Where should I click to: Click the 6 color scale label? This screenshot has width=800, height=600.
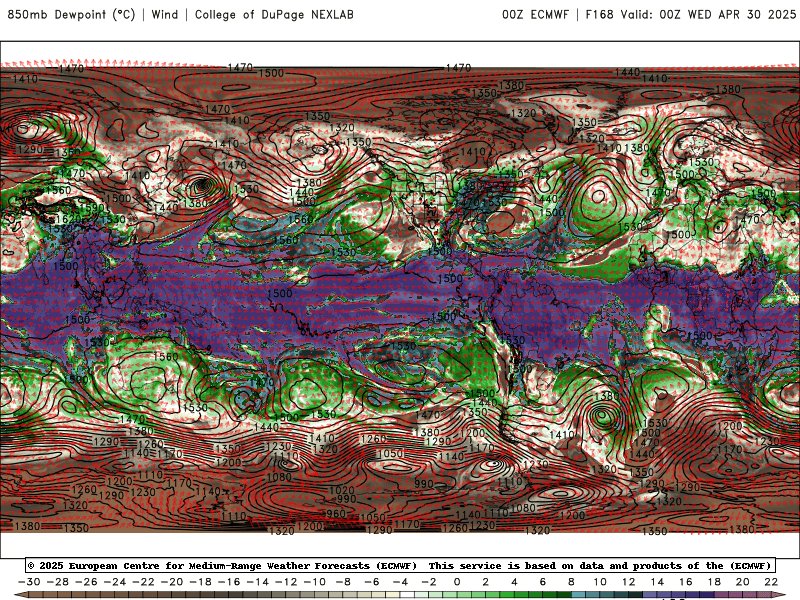(543, 582)
